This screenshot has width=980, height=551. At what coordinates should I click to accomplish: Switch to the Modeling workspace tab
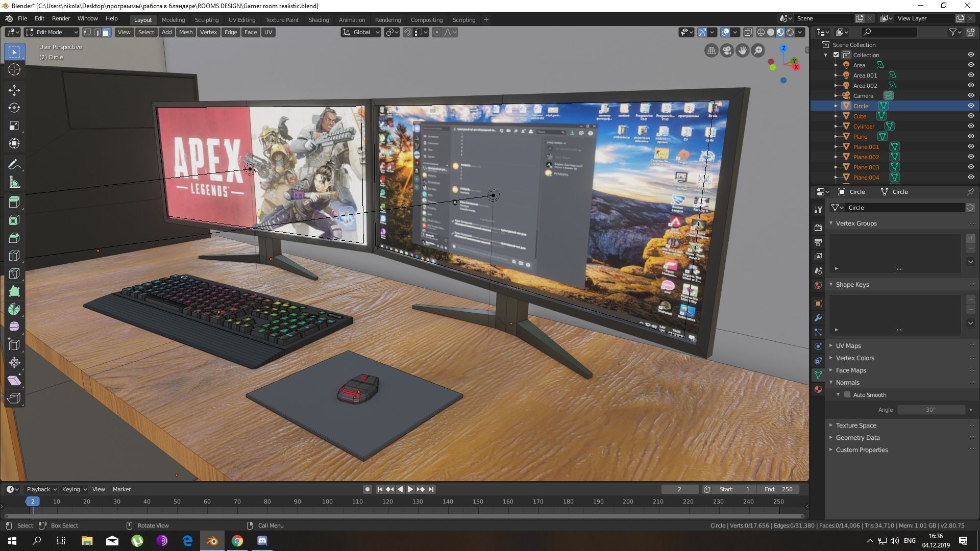click(x=173, y=19)
